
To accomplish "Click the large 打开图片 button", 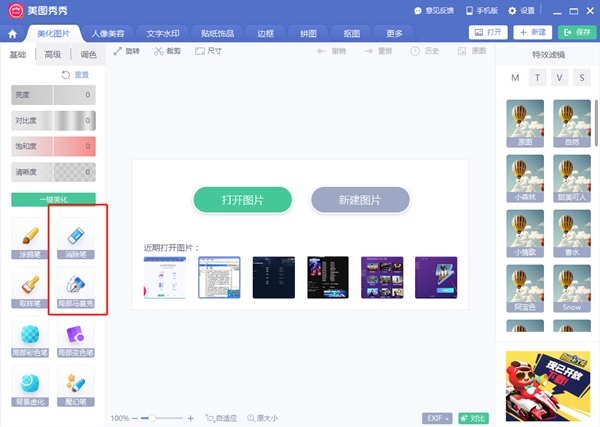I will [243, 200].
